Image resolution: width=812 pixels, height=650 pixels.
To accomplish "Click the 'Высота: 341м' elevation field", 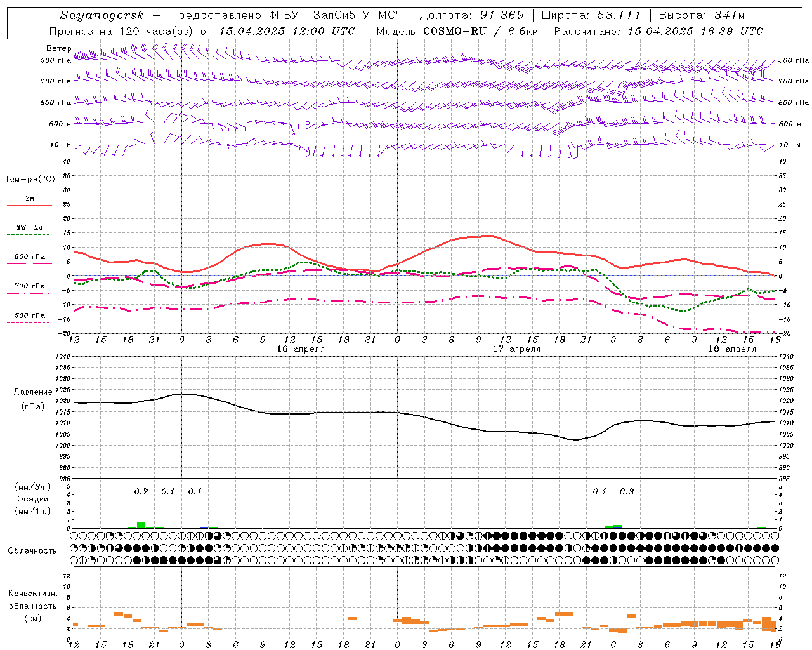I will point(701,15).
